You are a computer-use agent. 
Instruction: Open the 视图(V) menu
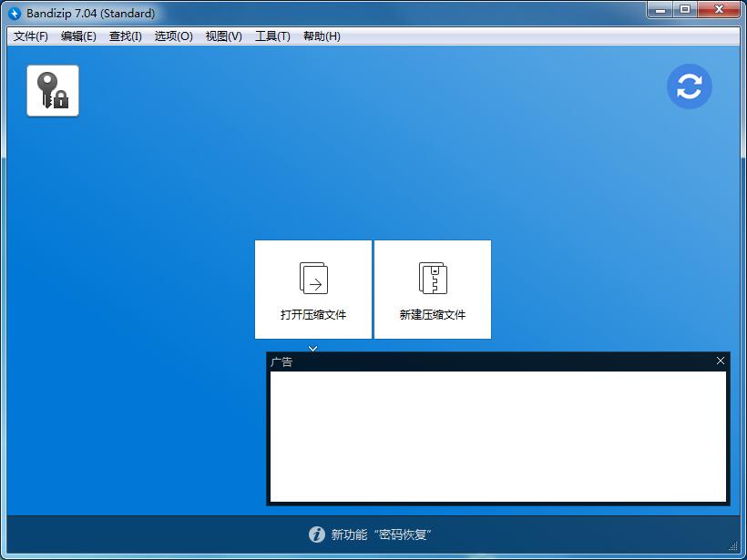tap(222, 36)
